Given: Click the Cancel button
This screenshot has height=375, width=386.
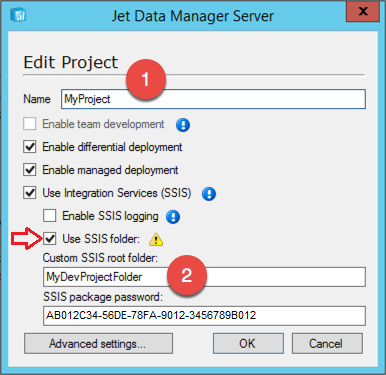Looking at the screenshot, I should coord(327,343).
